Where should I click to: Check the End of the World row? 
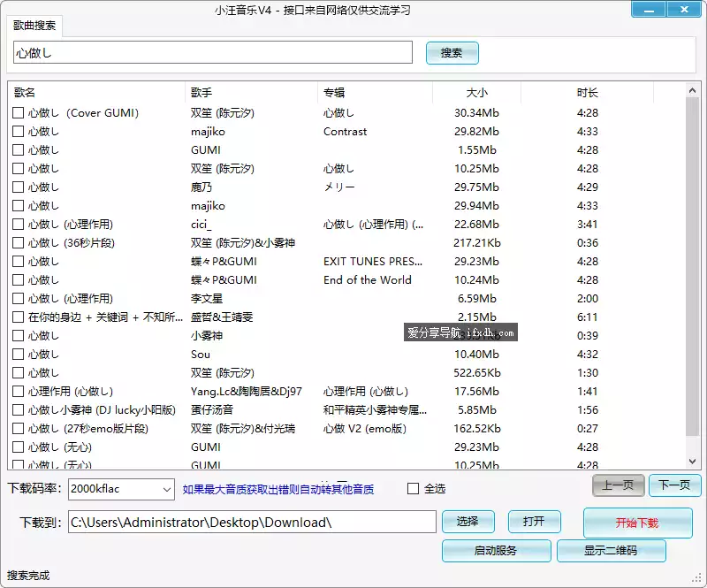tap(18, 279)
